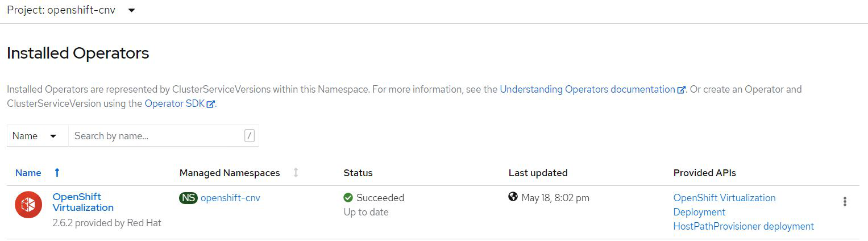Viewport: 868px width, 241px height.
Task: Click the Name column ascending sort arrow
Action: click(x=57, y=173)
